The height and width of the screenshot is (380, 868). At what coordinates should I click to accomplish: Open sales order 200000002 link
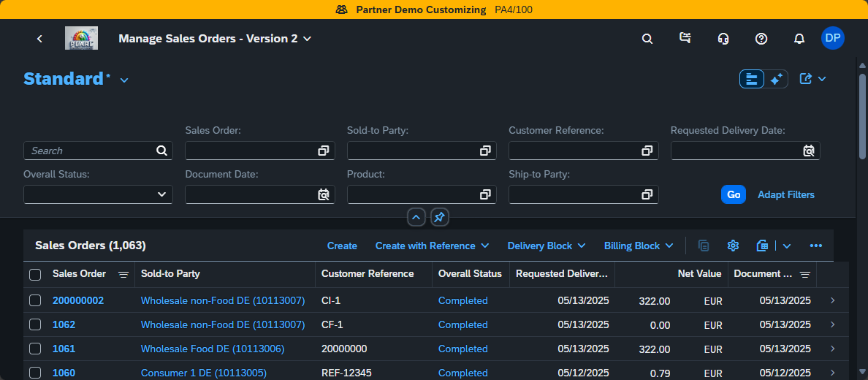(x=78, y=301)
